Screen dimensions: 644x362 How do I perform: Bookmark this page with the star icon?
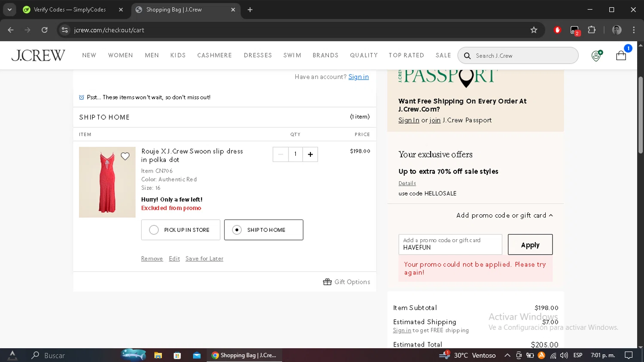coord(534,30)
